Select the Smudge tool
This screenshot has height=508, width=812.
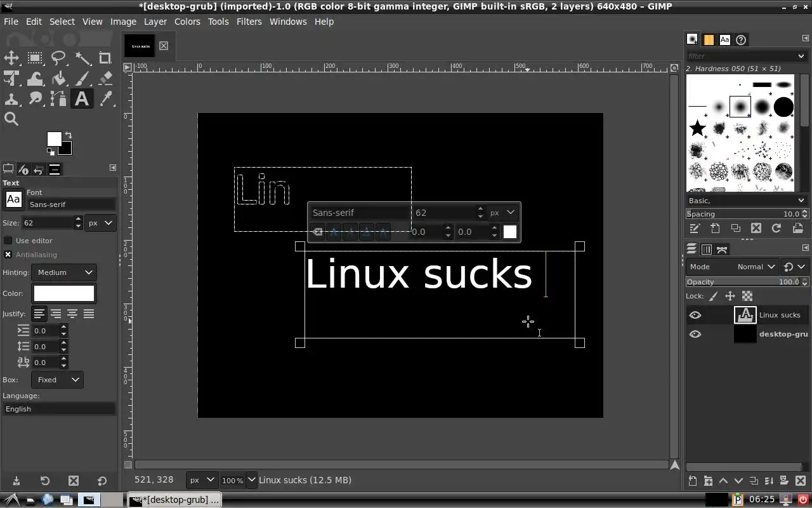point(35,99)
